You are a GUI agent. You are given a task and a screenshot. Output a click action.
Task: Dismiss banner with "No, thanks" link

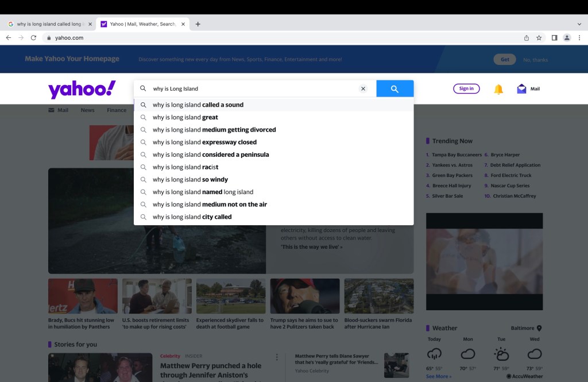click(535, 60)
